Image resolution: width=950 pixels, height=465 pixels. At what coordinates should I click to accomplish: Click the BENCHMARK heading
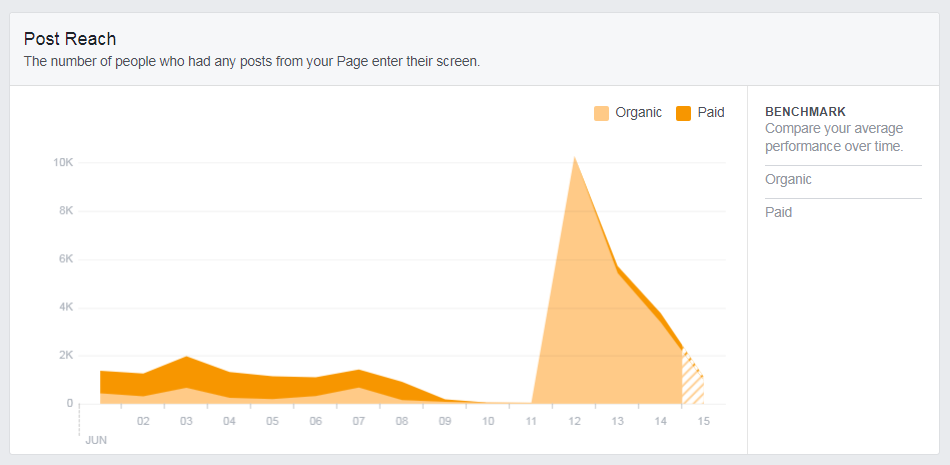point(805,112)
